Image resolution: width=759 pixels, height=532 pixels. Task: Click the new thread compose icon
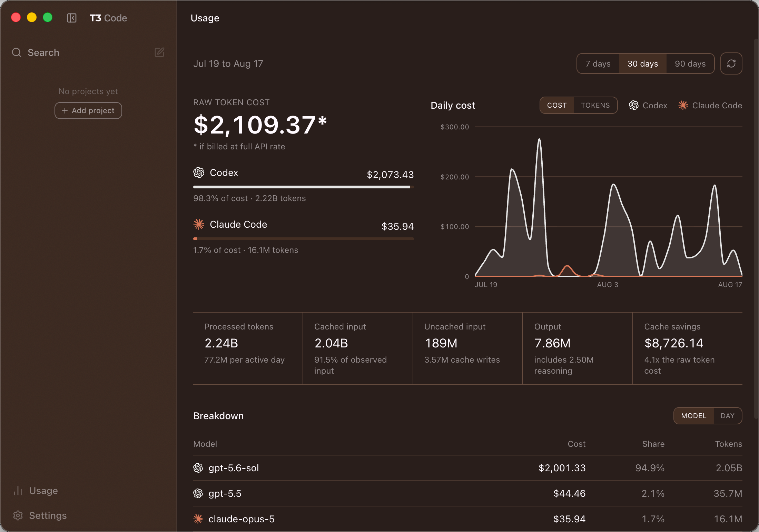(159, 52)
